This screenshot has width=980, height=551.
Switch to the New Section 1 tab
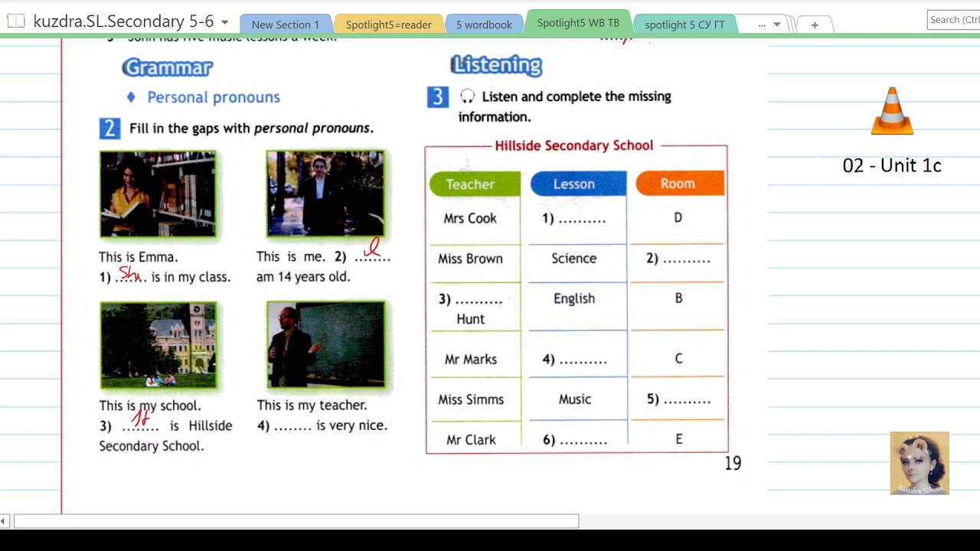click(285, 24)
